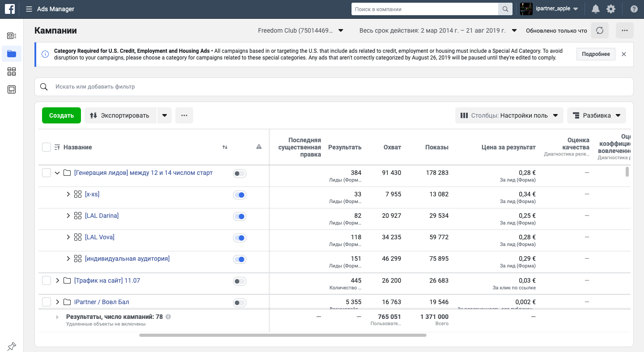Click the Подробнее button in notice
The width and height of the screenshot is (644, 352).
tap(596, 54)
